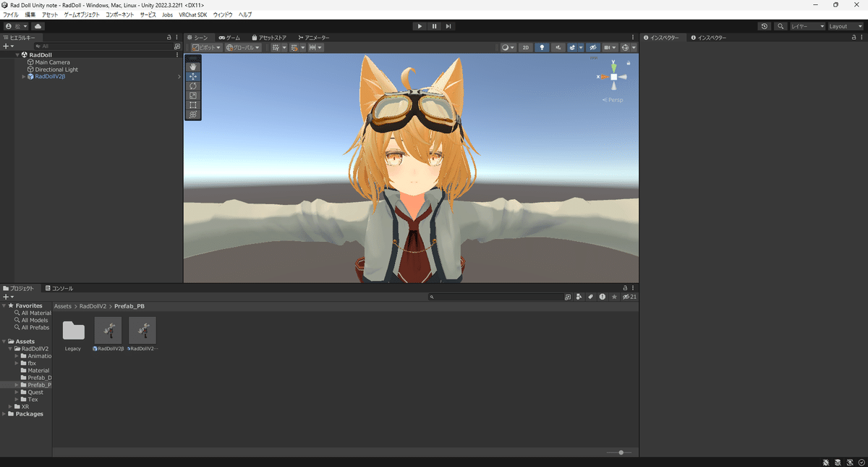Open the scene camera settings dropdown
Screen dimensions: 868x467
610,47
